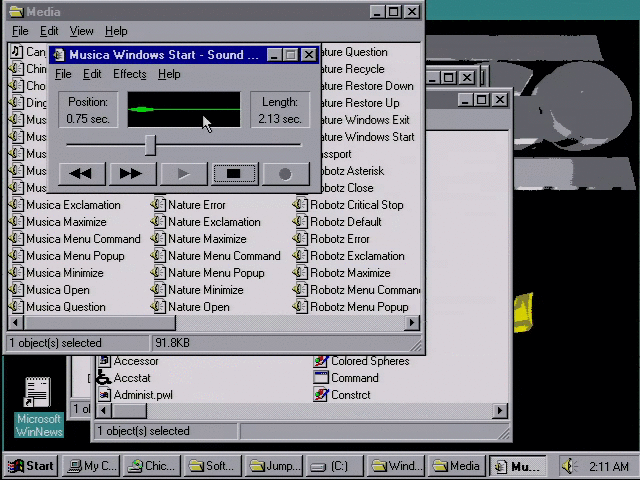Image resolution: width=640 pixels, height=480 pixels.
Task: Select the Command program icon
Action: point(321,378)
